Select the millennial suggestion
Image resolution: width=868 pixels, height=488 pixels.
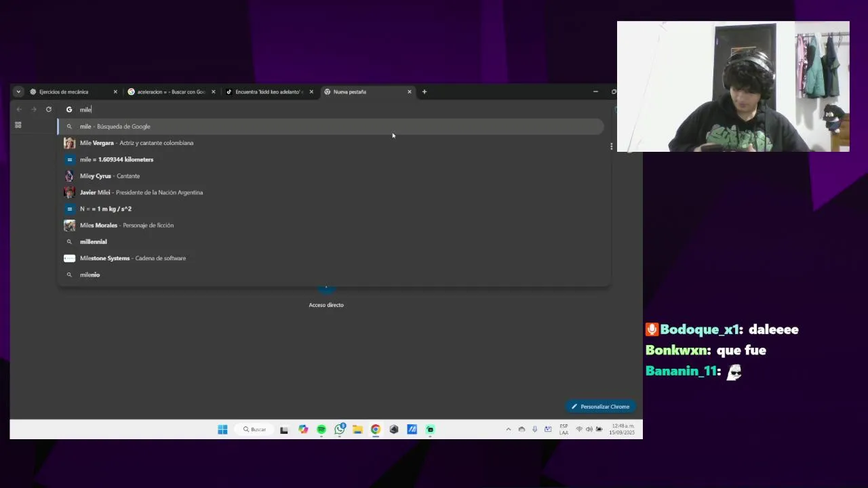pyautogui.click(x=331, y=241)
